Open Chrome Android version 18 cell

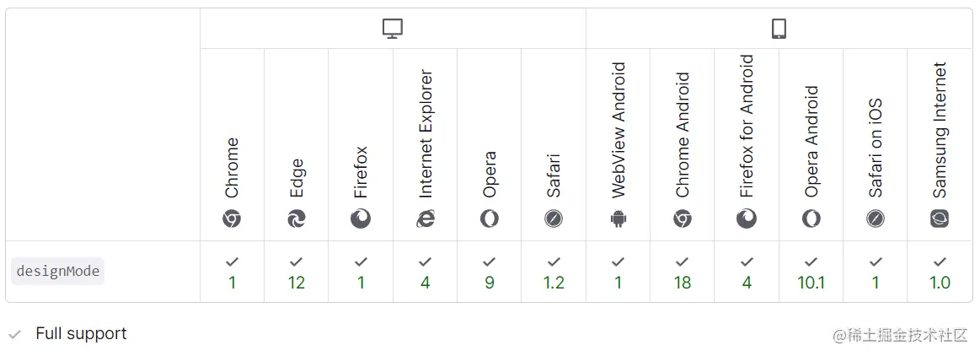683,272
